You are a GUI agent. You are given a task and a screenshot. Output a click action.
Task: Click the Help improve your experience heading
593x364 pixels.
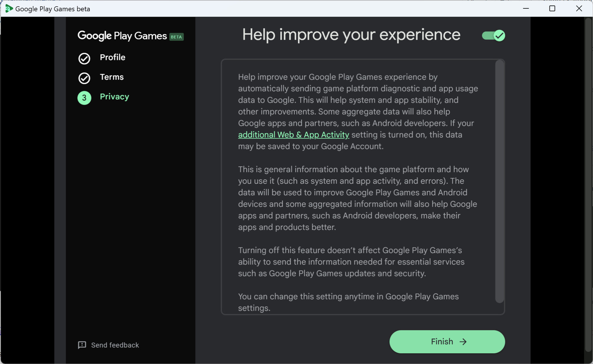[351, 35]
